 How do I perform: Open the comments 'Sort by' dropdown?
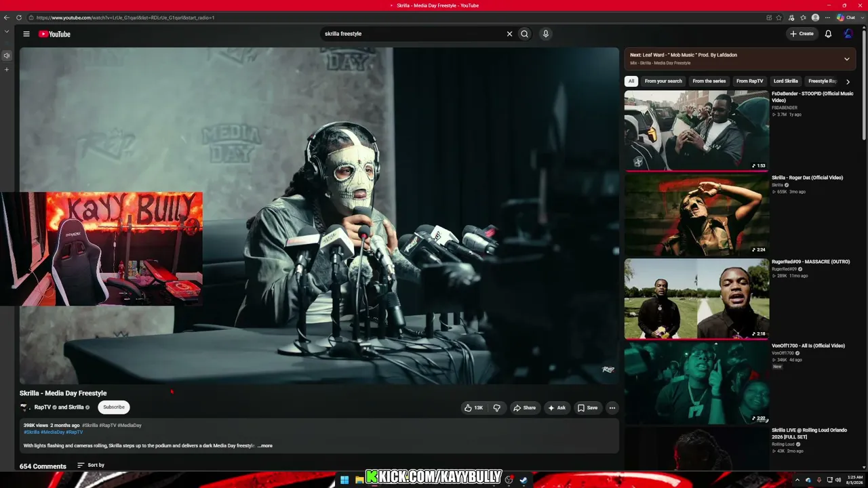point(91,466)
